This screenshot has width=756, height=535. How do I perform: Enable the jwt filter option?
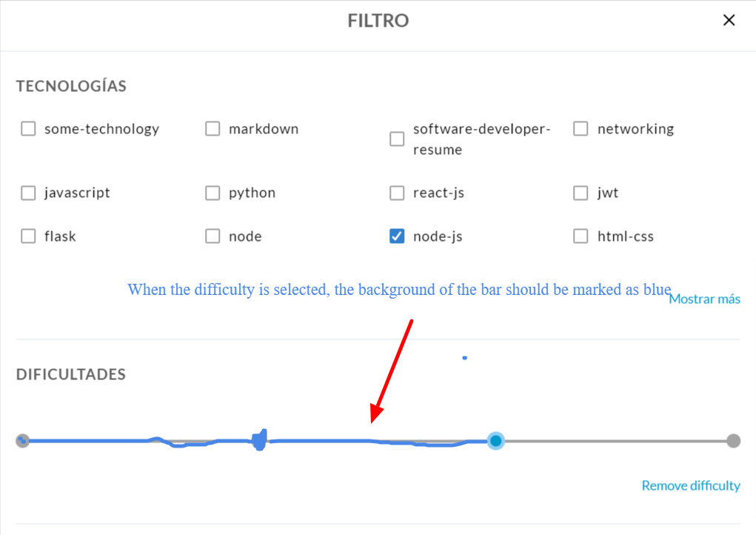pos(581,193)
